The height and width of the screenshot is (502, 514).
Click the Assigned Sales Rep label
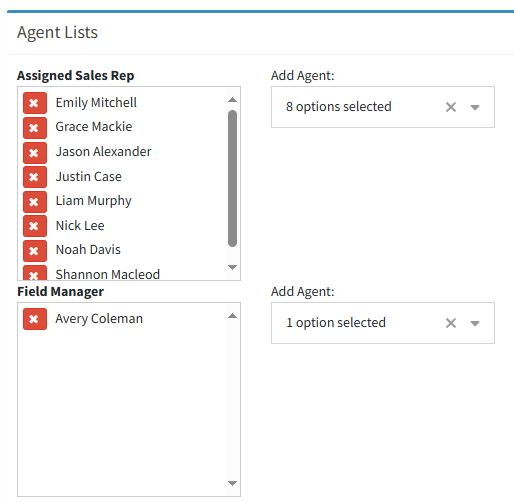pyautogui.click(x=76, y=76)
